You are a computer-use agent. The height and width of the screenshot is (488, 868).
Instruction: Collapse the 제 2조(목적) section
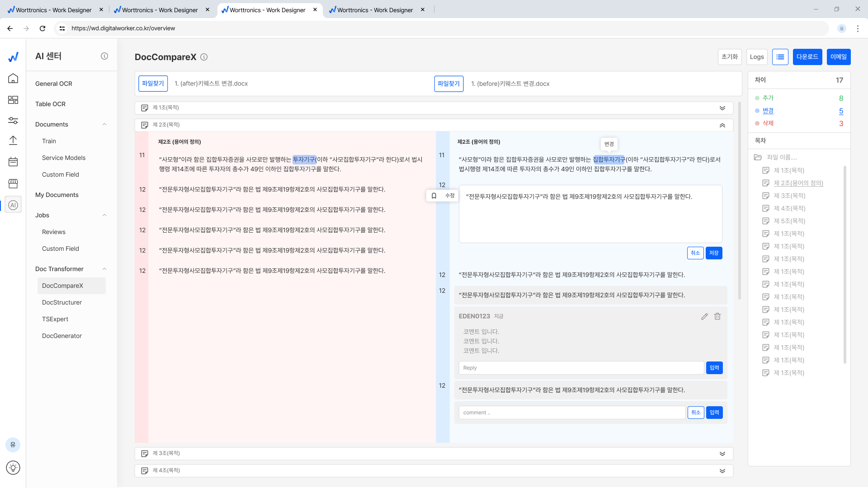pos(722,125)
